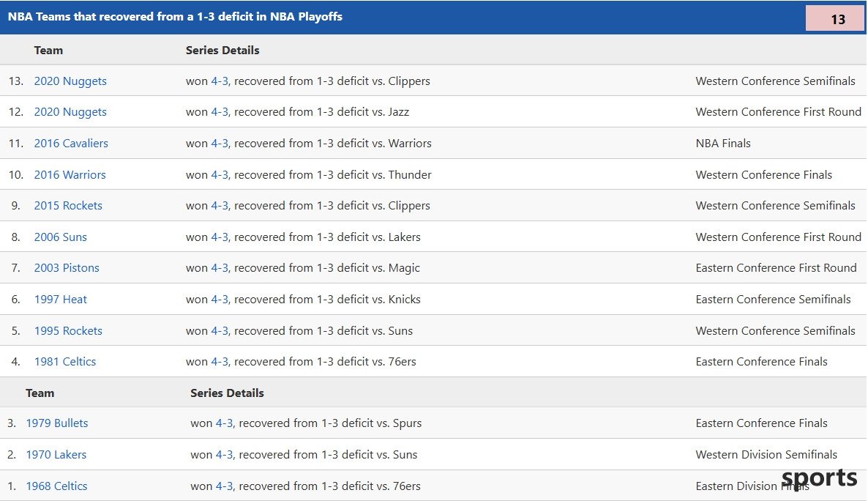Click the 4-3 score link in 1968 Celtics row
Viewport: 868px width, 501px height.
(x=224, y=486)
